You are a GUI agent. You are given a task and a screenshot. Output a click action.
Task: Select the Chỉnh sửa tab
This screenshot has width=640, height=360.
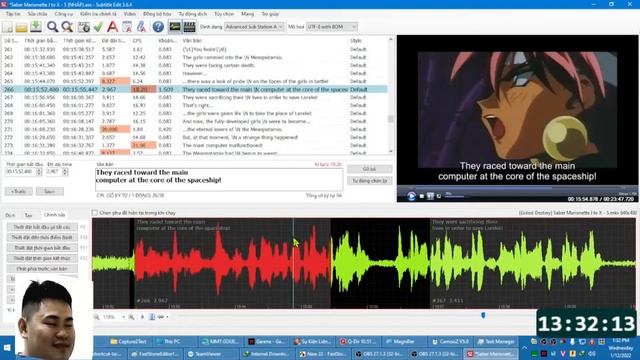[x=54, y=215]
